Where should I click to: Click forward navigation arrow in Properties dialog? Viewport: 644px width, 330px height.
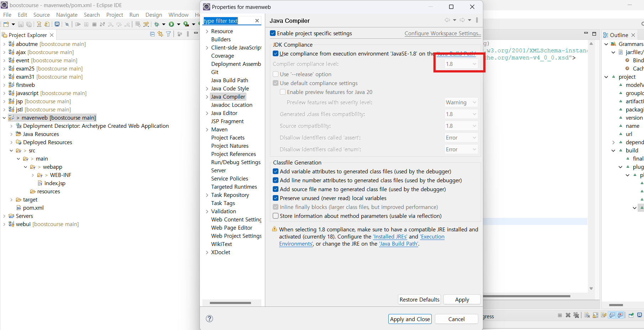(x=462, y=20)
